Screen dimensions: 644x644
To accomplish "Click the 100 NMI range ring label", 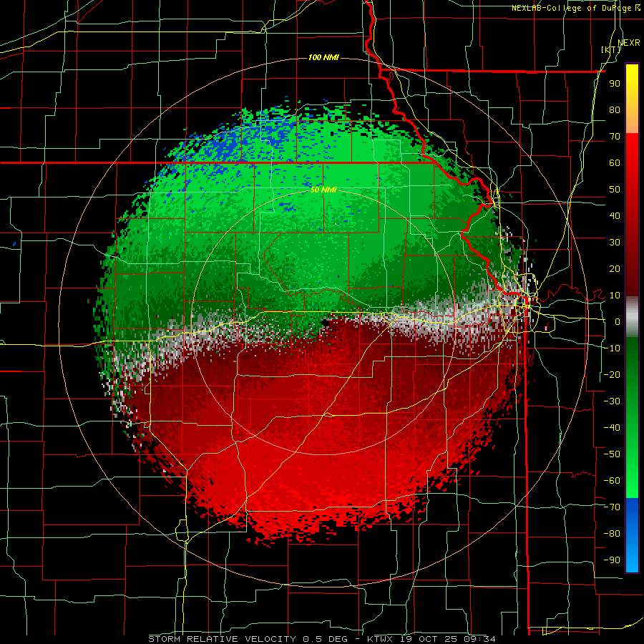I will point(323,57).
